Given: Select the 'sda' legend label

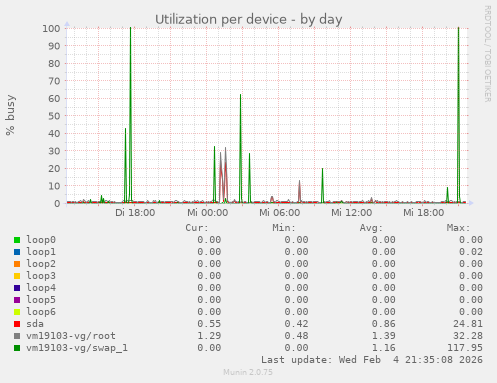Looking at the screenshot, I should pos(35,324).
